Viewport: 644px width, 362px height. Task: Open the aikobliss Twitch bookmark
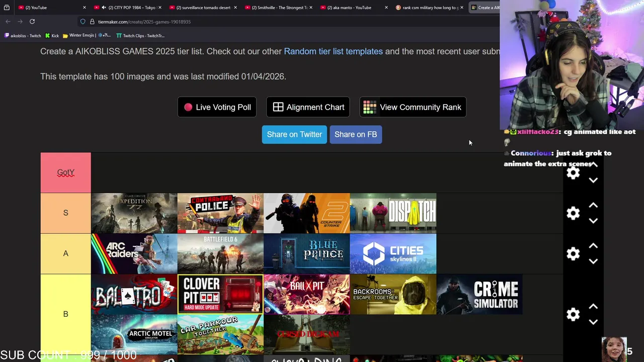(x=23, y=36)
